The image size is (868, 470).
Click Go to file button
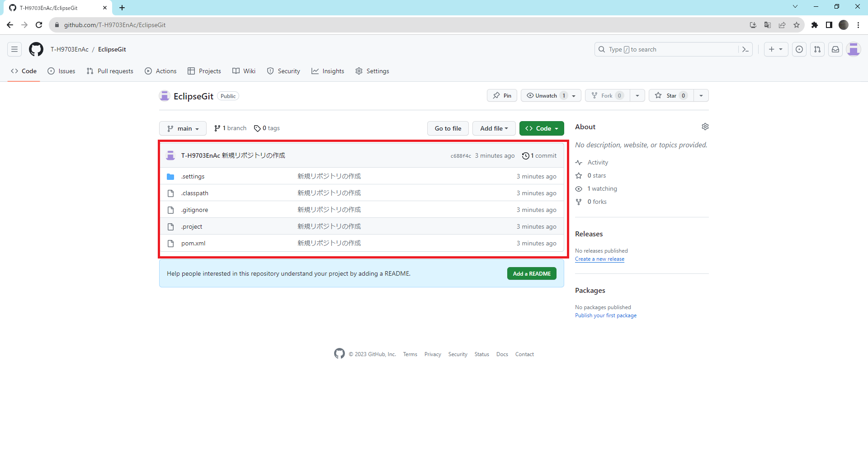pos(448,128)
